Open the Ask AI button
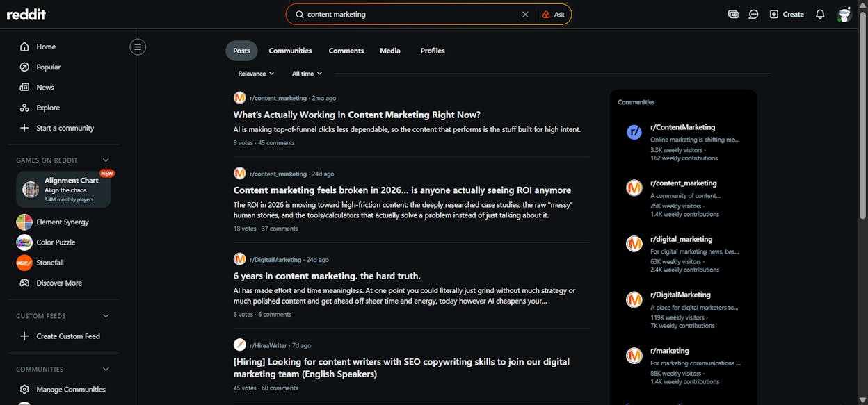The image size is (868, 405). pyautogui.click(x=554, y=14)
